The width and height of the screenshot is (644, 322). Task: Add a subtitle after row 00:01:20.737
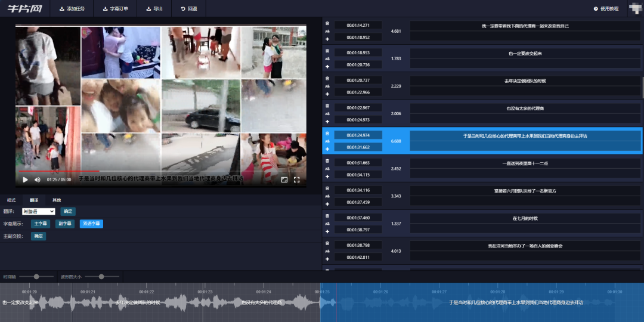click(327, 94)
